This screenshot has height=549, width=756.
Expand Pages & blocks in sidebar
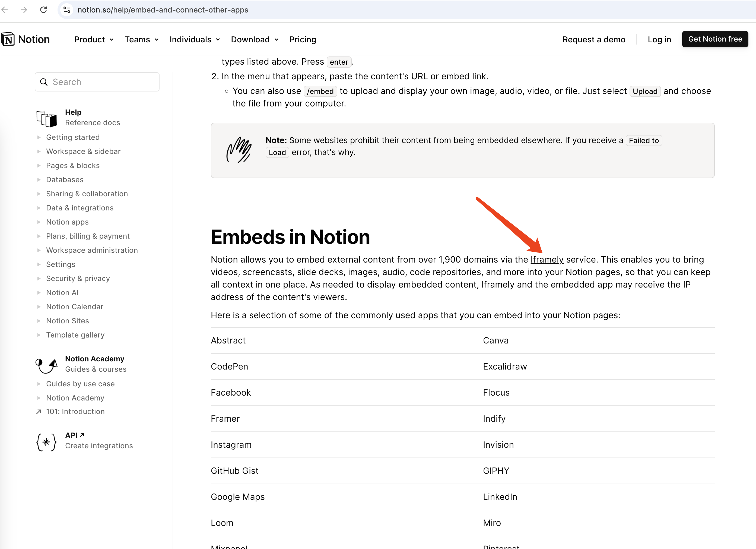(73, 165)
